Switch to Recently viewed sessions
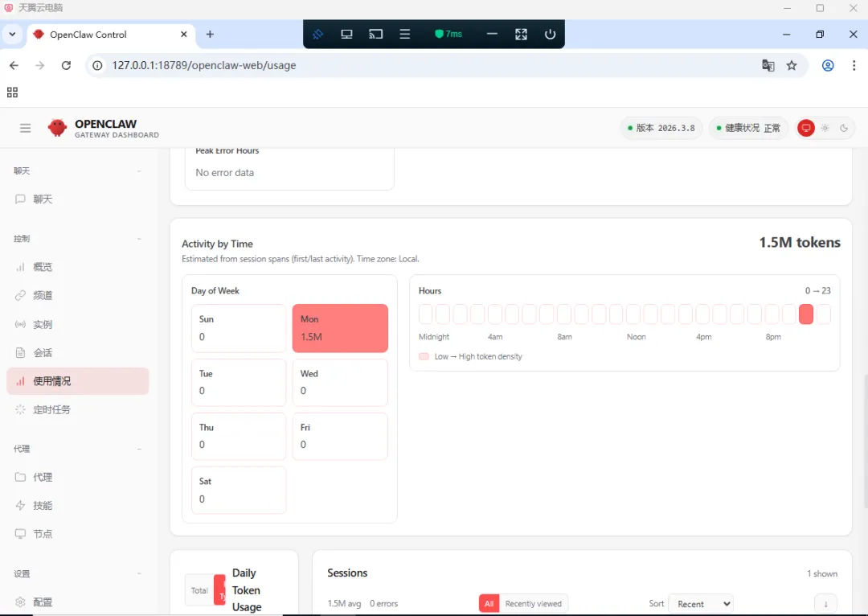The height and width of the screenshot is (616, 868). pyautogui.click(x=533, y=604)
